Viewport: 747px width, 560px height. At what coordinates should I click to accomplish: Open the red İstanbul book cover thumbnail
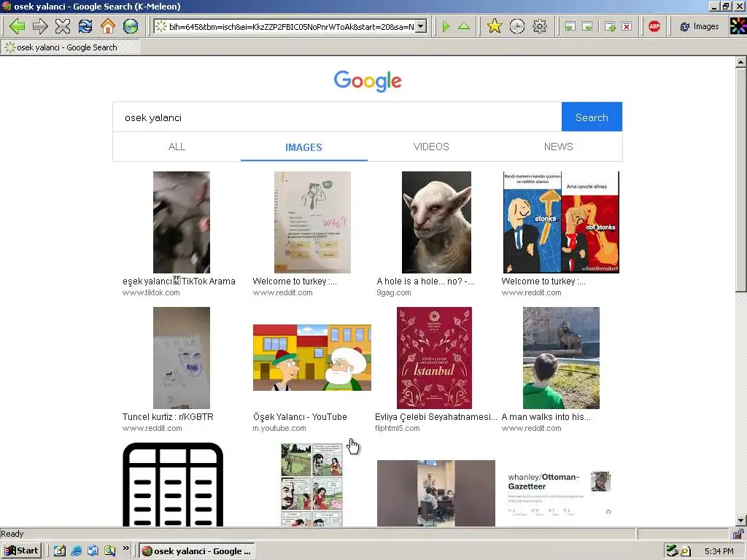tap(435, 358)
